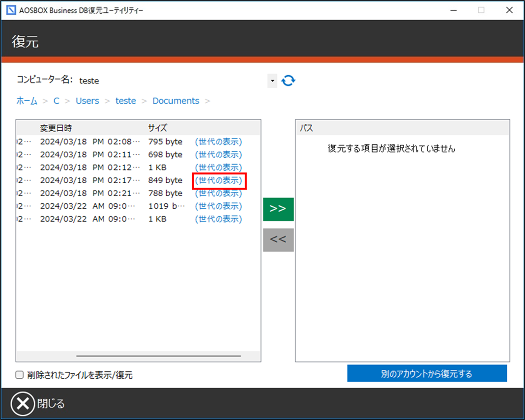The width and height of the screenshot is (525, 420).
Task: Show generations for 03/22 1 KB file
Action: 218,219
